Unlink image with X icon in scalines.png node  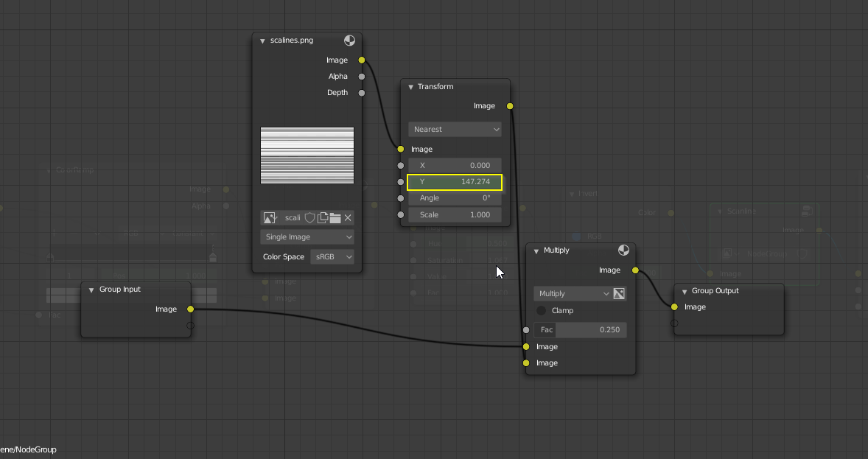pos(348,217)
